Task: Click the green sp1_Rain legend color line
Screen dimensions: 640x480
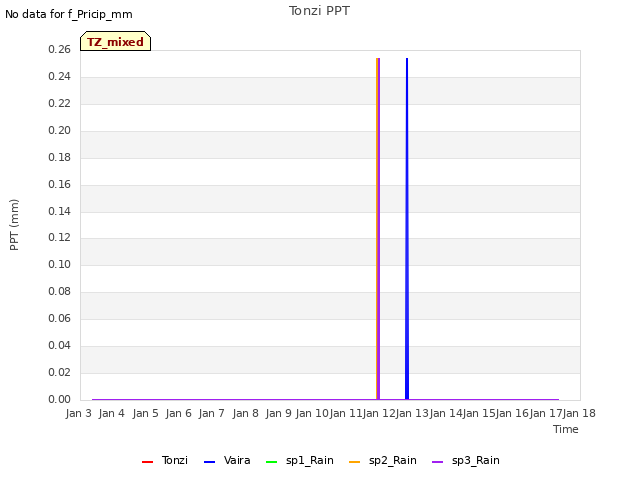Action: (271, 462)
